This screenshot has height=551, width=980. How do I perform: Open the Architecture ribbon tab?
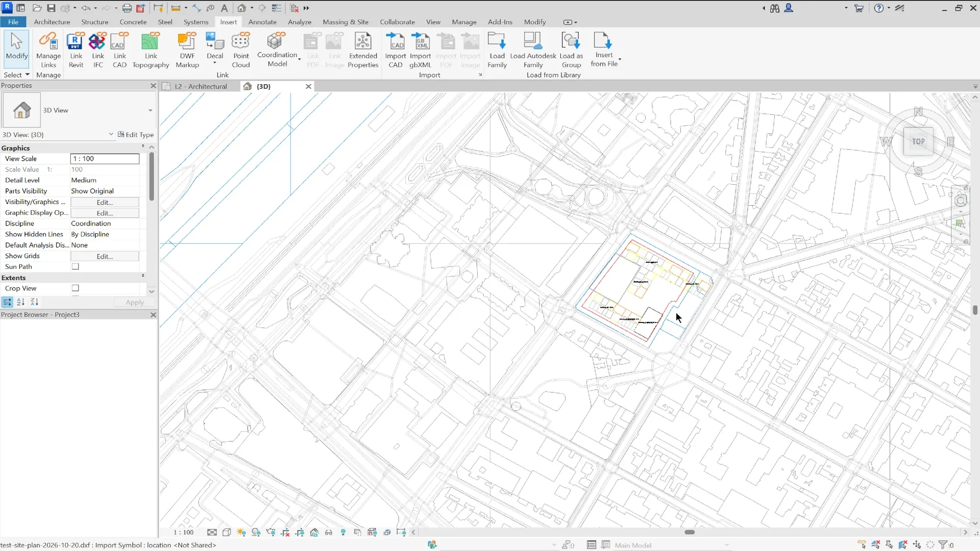(52, 22)
